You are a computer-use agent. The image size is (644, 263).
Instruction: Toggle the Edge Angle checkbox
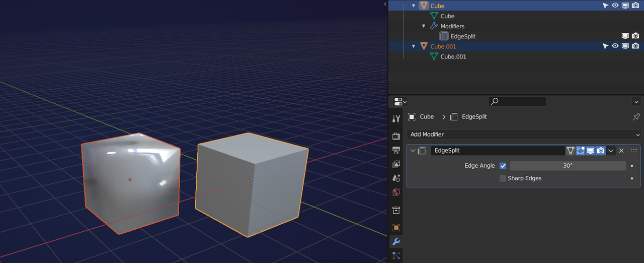click(503, 166)
